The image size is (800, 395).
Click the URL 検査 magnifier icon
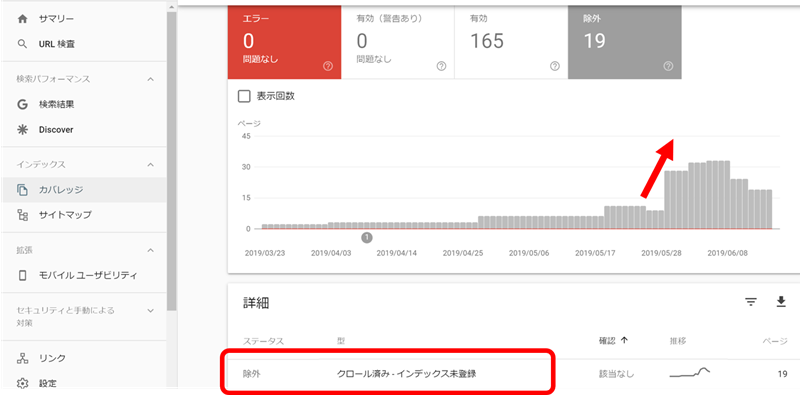[22, 44]
